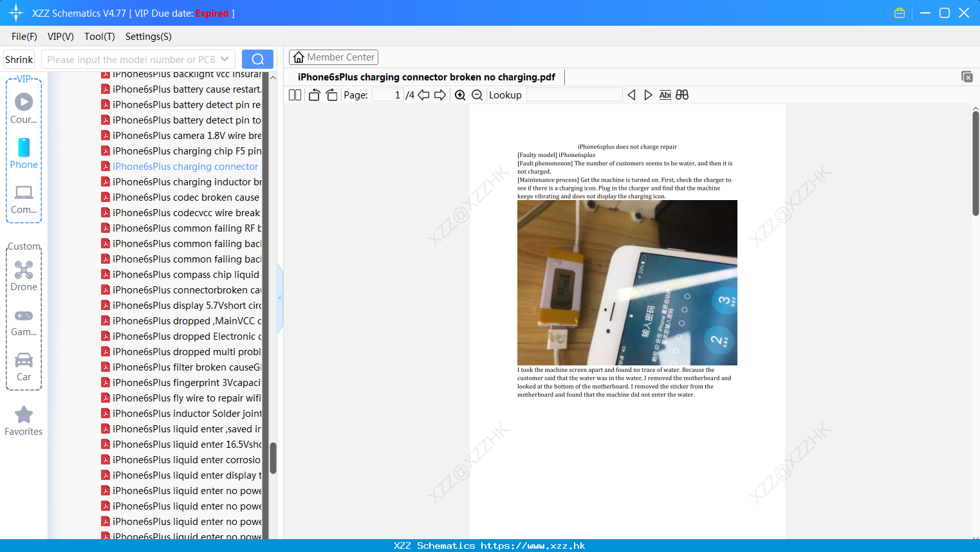Rotate page counterclockwise
This screenshot has width=980, height=552.
pos(314,95)
